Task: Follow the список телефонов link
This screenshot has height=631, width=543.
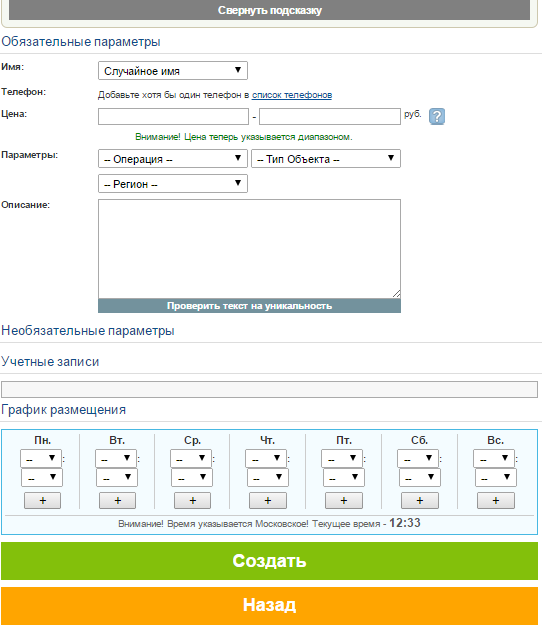Action: pyautogui.click(x=292, y=95)
